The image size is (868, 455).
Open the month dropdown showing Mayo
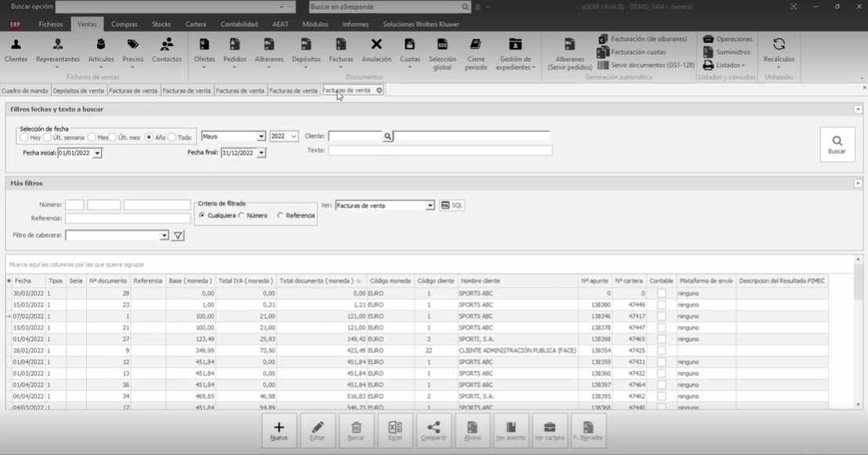[x=261, y=136]
